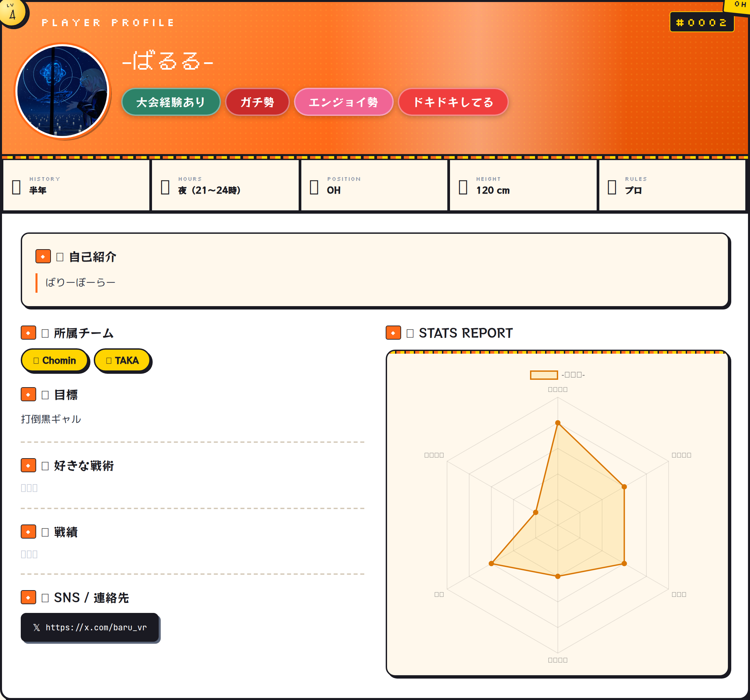
Task: Click the orange icon beside 好きな戦術 heading
Action: click(x=28, y=465)
